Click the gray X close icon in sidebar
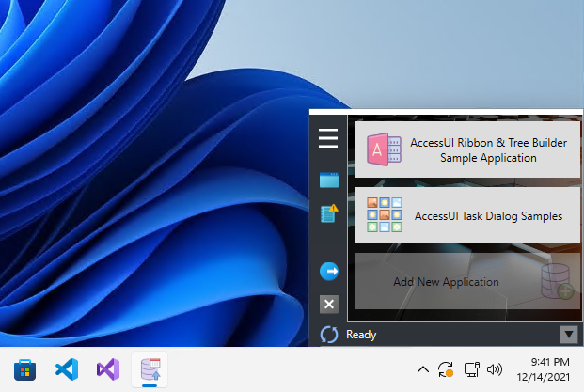584x392 pixels. pyautogui.click(x=329, y=305)
